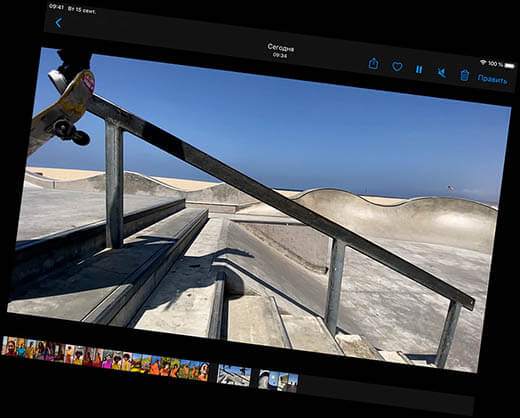Select the leftmost portrait thumbnail in filmstrip

pos(9,347)
